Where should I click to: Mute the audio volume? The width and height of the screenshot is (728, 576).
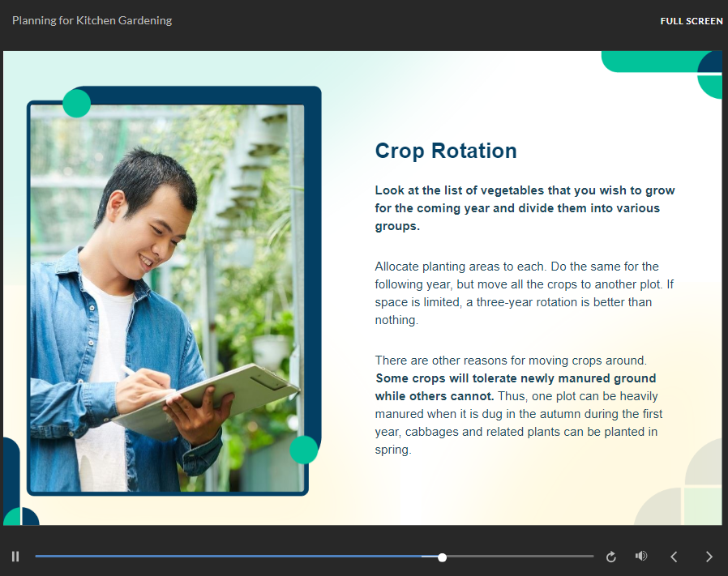click(x=641, y=556)
